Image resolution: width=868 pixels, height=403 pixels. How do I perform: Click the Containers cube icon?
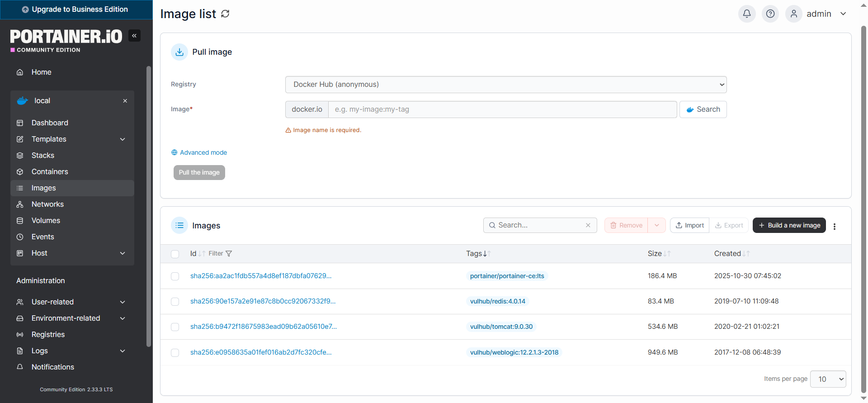tap(20, 172)
